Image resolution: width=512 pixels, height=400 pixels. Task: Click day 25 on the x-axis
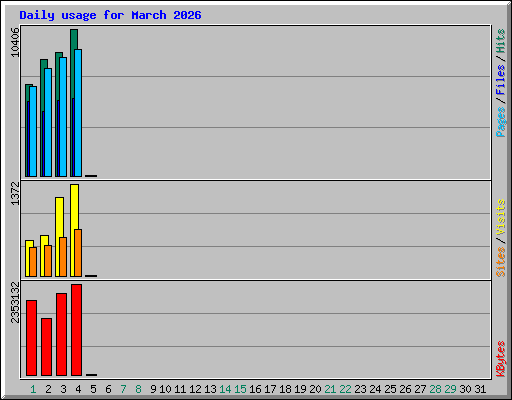tap(390, 389)
